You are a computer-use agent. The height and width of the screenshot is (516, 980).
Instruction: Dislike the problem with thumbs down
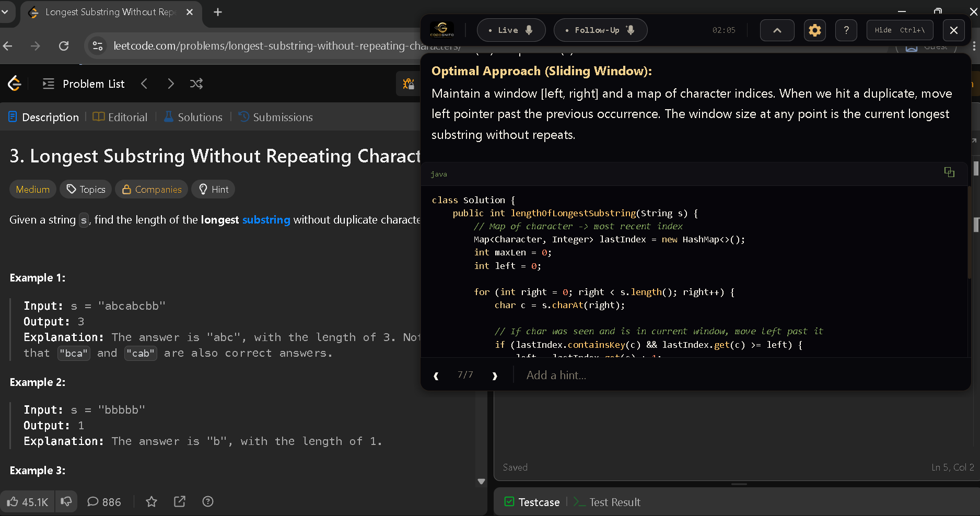(66, 502)
